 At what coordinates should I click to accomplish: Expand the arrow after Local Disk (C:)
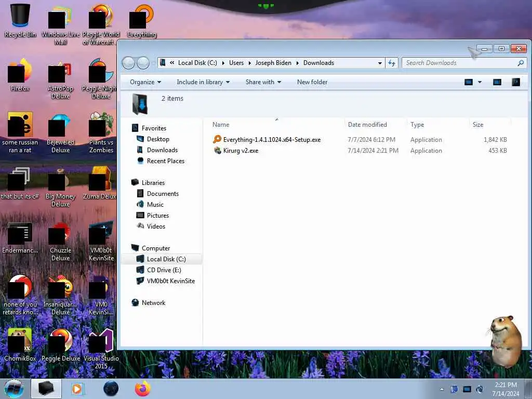click(x=223, y=63)
